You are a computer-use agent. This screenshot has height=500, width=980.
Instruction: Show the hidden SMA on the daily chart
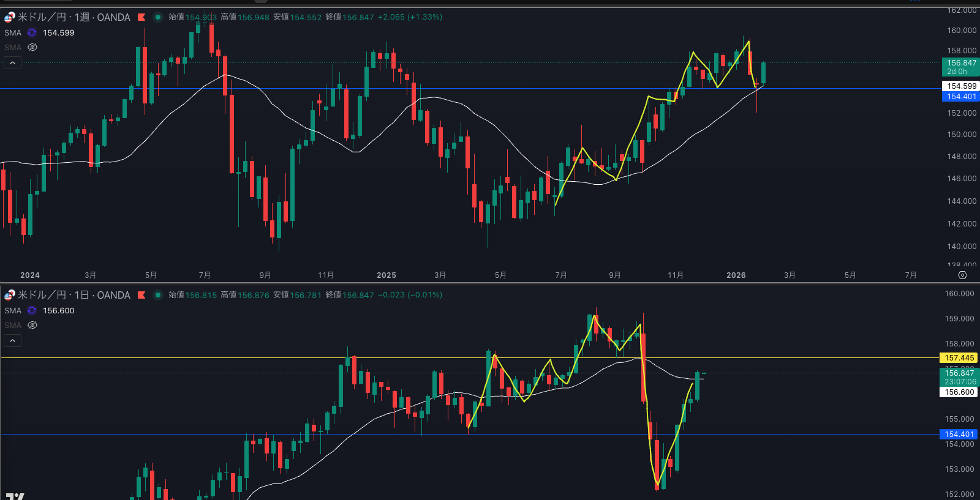point(32,326)
